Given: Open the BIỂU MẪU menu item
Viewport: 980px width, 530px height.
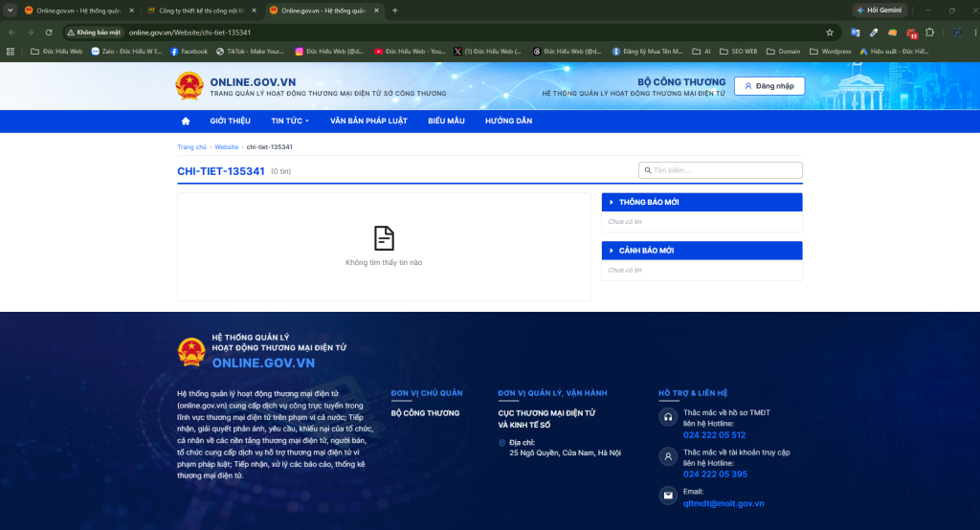Looking at the screenshot, I should click(x=446, y=121).
